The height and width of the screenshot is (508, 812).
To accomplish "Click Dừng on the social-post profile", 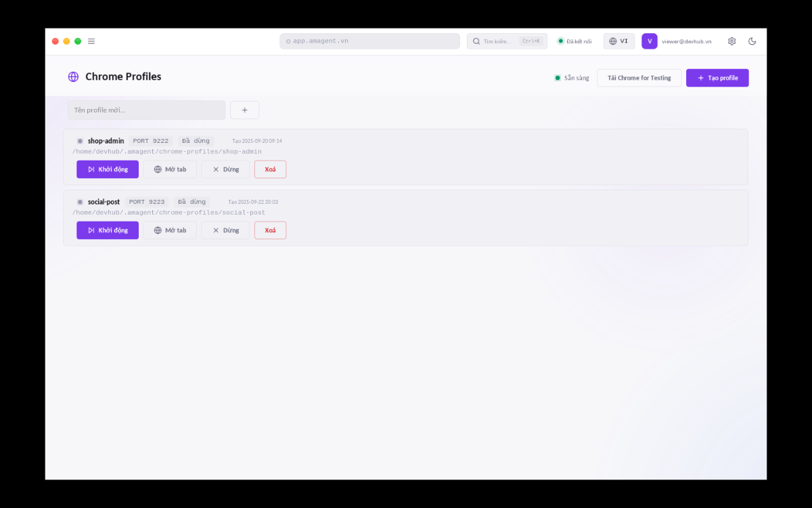I will click(x=225, y=230).
